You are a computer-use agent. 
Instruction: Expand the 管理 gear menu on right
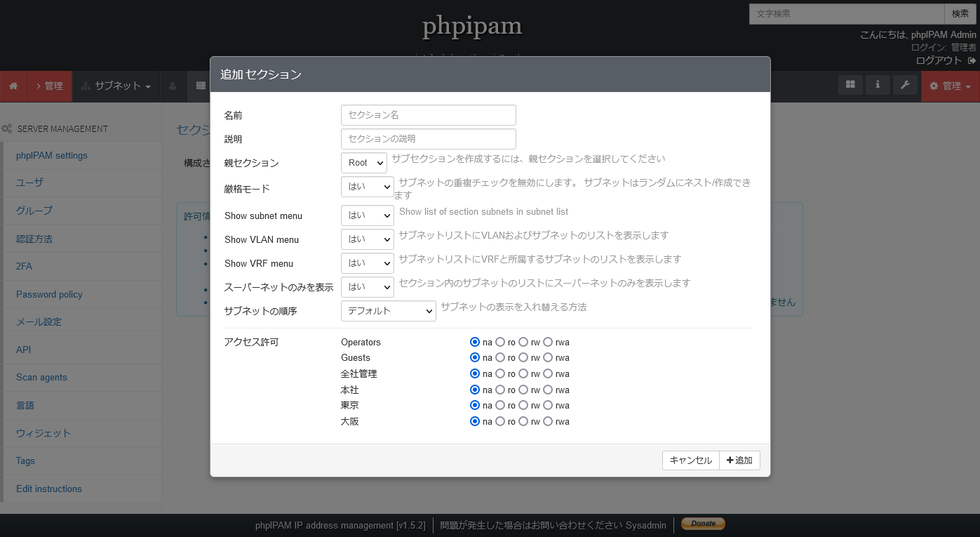click(x=951, y=86)
